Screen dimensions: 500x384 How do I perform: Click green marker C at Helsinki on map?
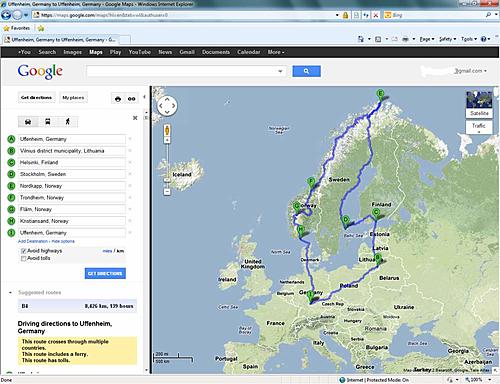coord(376,213)
